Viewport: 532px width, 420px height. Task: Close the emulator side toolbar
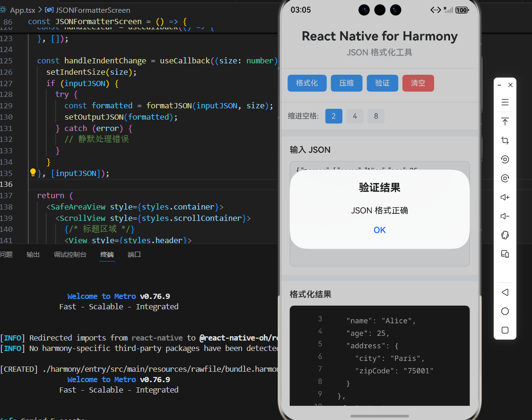(x=510, y=85)
